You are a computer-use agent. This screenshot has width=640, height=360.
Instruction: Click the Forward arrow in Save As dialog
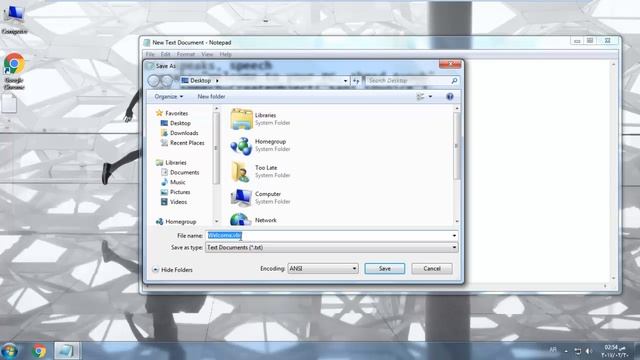tap(167, 81)
